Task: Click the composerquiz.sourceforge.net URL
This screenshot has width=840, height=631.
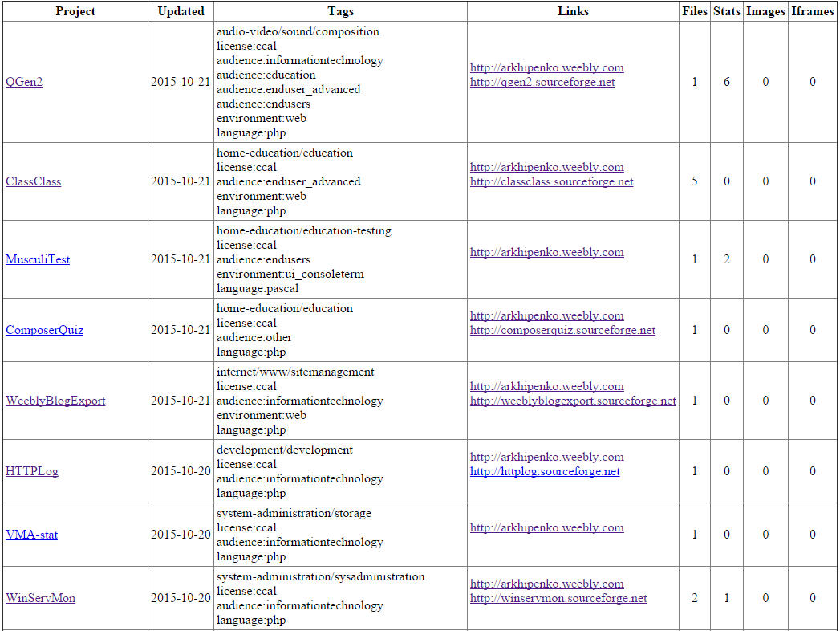Action: tap(562, 330)
